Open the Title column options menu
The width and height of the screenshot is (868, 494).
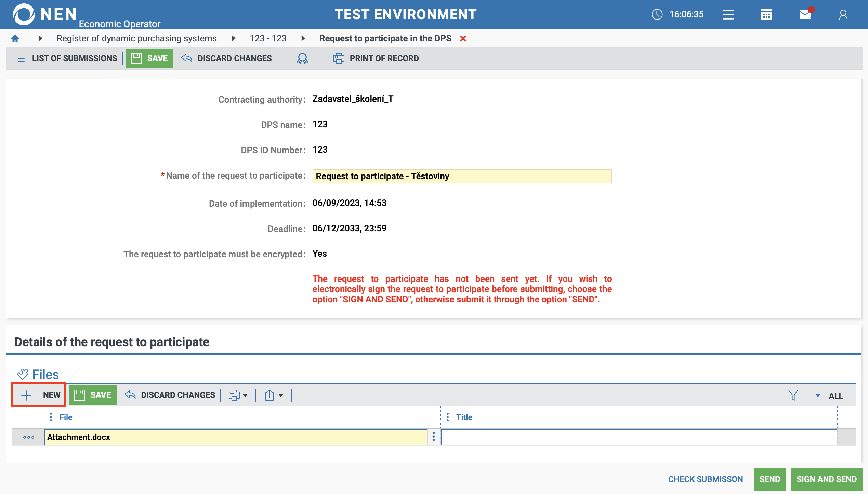(x=447, y=417)
